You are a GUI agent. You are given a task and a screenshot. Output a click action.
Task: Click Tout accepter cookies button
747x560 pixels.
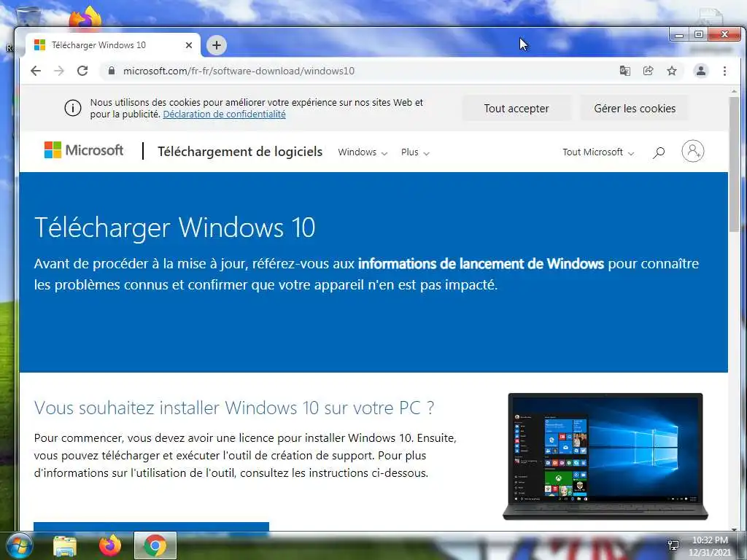516,109
